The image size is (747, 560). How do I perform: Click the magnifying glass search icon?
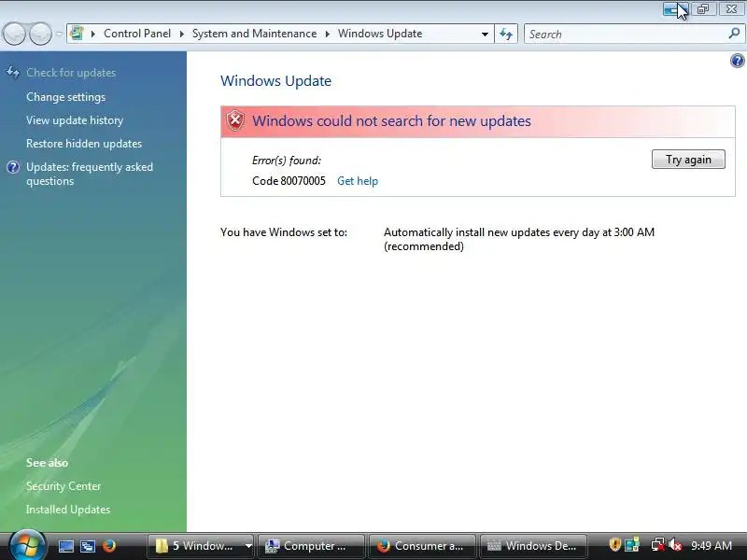tap(734, 34)
